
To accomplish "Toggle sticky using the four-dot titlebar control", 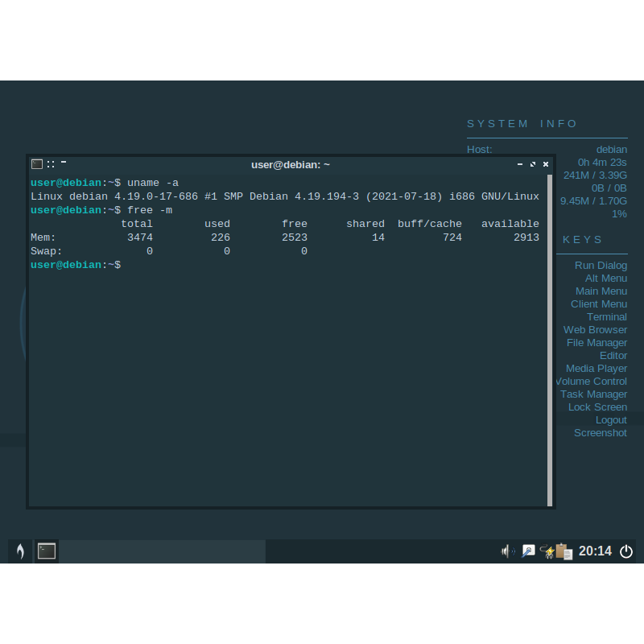I will [x=51, y=163].
